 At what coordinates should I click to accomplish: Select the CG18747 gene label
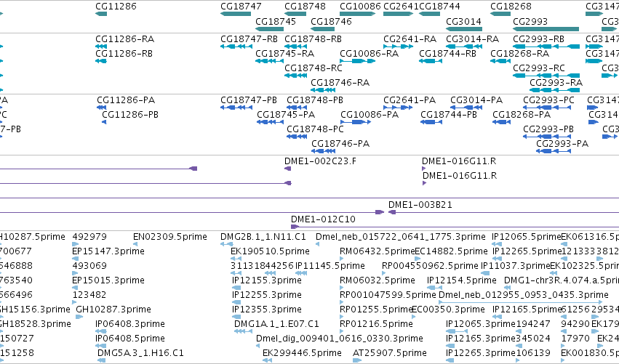click(241, 7)
